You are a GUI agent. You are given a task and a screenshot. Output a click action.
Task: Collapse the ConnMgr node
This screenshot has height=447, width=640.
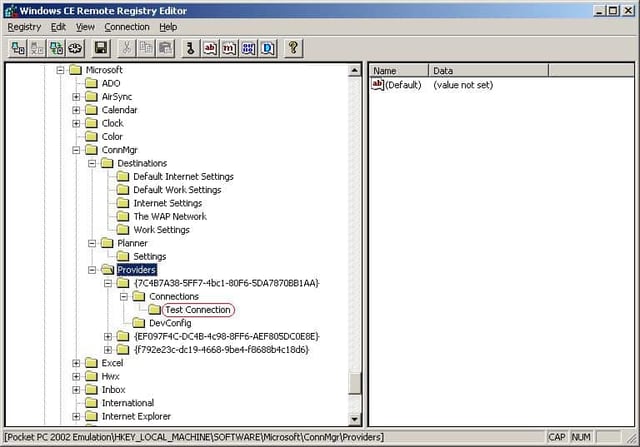[x=76, y=150]
